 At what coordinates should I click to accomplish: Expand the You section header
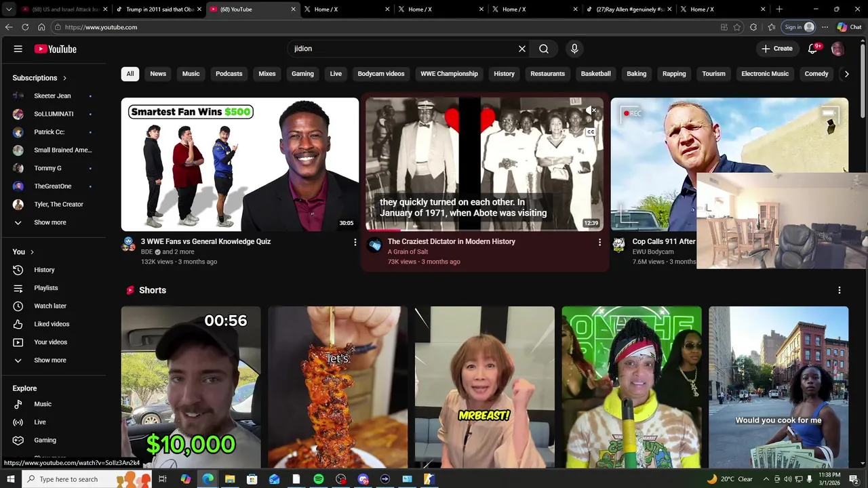coord(24,251)
